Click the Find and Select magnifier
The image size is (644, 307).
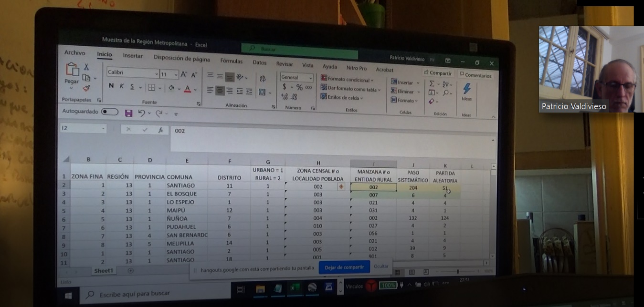pyautogui.click(x=447, y=93)
